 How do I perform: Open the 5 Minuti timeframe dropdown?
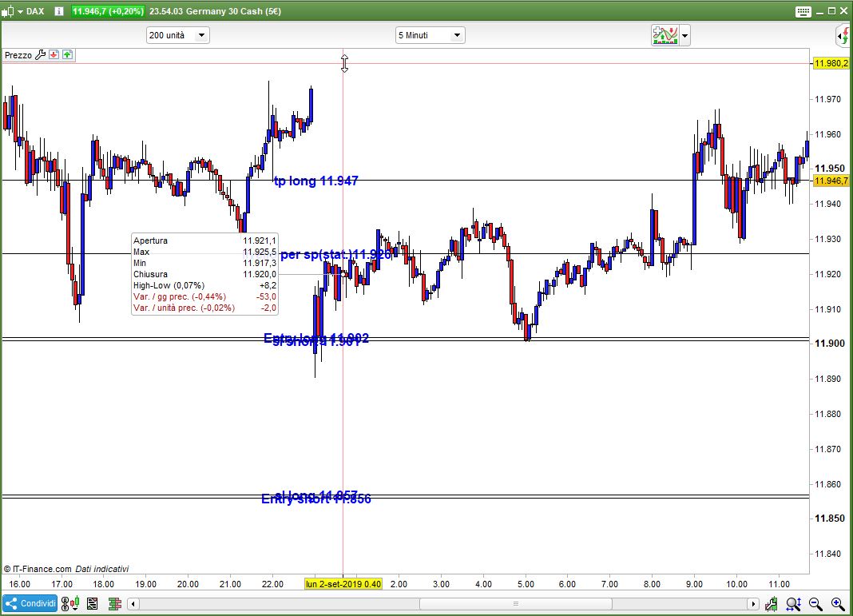coord(430,35)
